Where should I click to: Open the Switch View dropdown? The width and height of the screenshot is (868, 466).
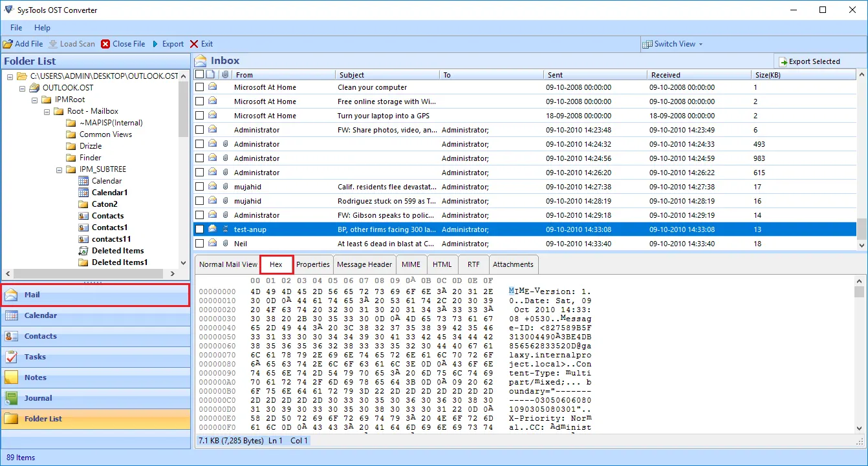[673, 44]
